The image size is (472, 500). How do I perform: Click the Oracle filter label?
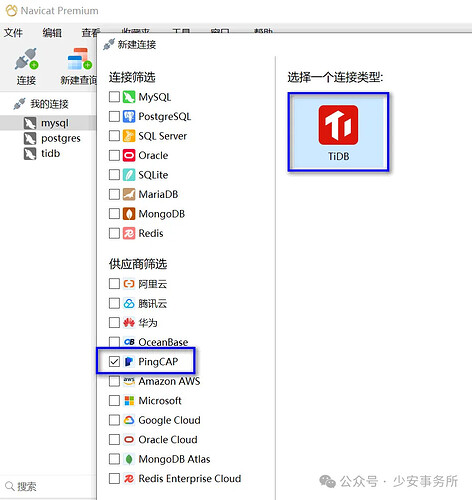[x=153, y=155]
